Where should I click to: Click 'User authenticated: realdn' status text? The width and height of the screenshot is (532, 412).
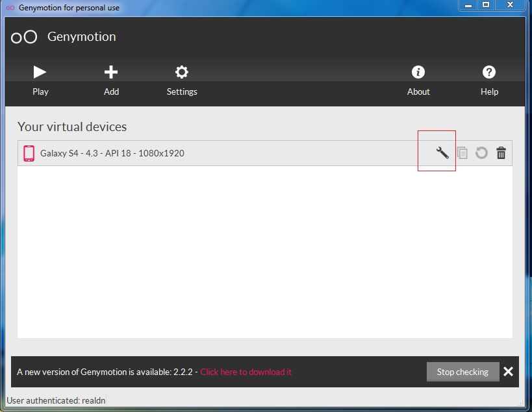tap(56, 400)
